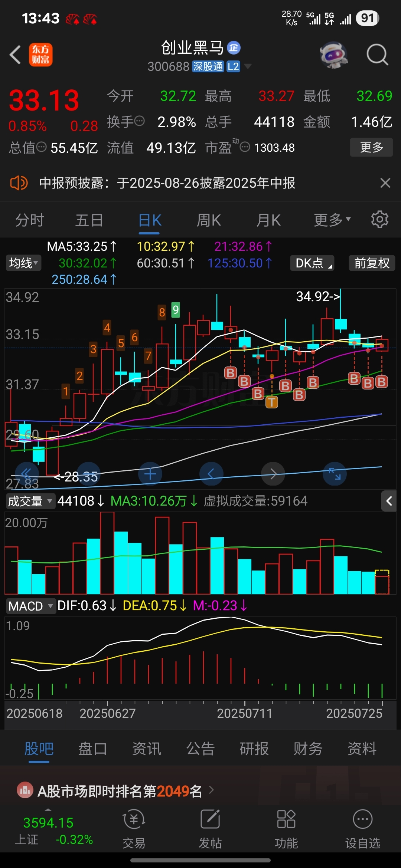Tap the info icon next to 总值

coord(41,147)
